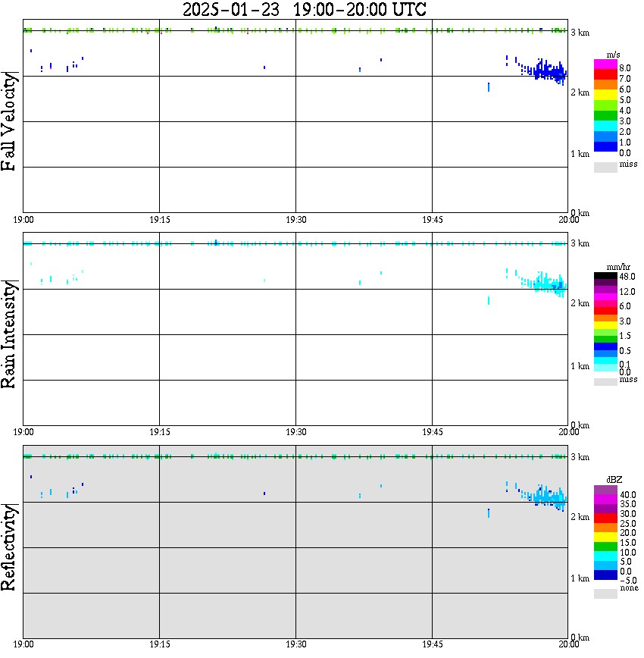This screenshot has height=658, width=644.
Task: Click the '2 km' label of Reflectivity plot
Action: pyautogui.click(x=580, y=517)
